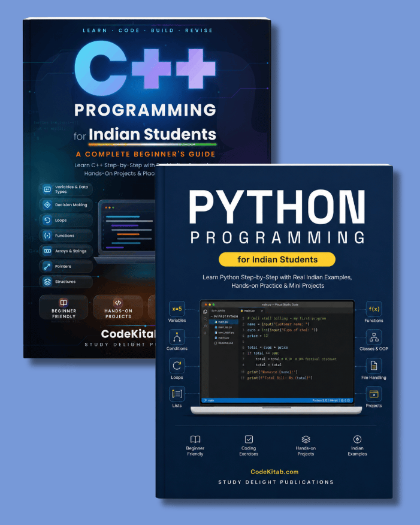Open main.py in the Explorer file list
Screen dimensions: 420x525
point(223,322)
